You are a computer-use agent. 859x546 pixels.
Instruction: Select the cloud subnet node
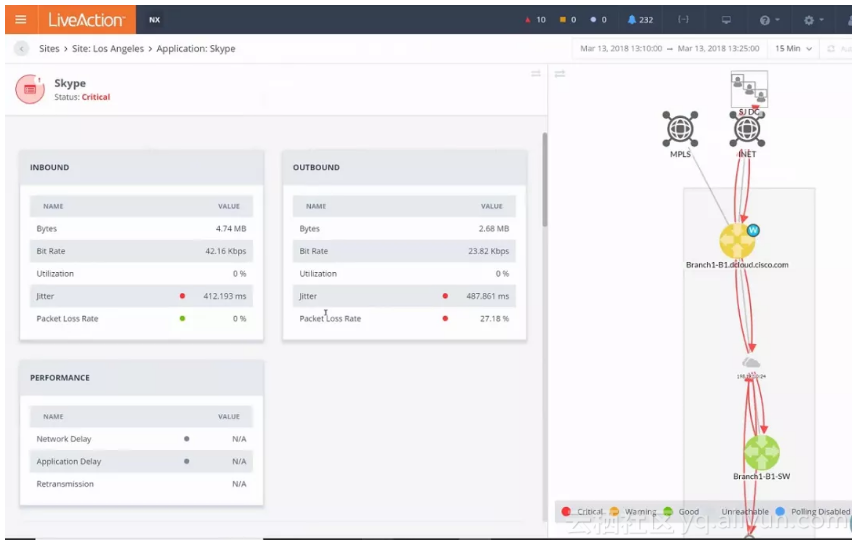coord(751,363)
